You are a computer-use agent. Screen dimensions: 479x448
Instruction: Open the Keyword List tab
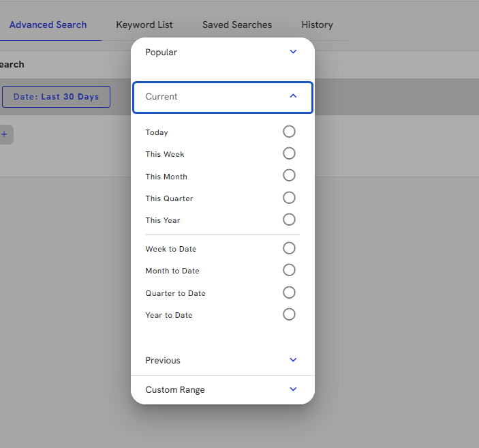tap(144, 25)
